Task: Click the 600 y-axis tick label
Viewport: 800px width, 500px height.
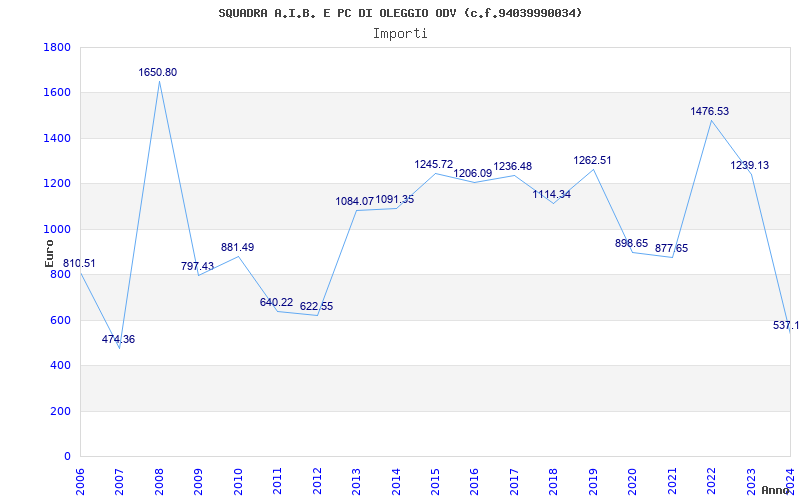Action: click(60, 320)
